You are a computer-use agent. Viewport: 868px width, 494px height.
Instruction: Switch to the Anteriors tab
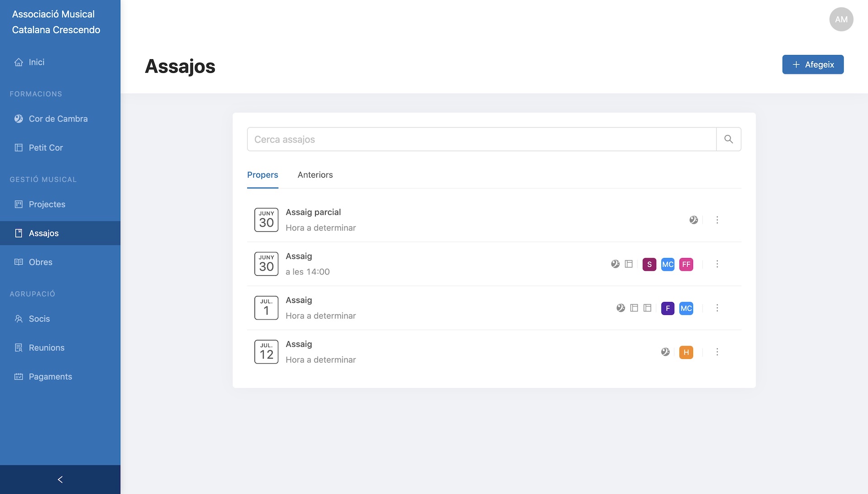(x=315, y=175)
